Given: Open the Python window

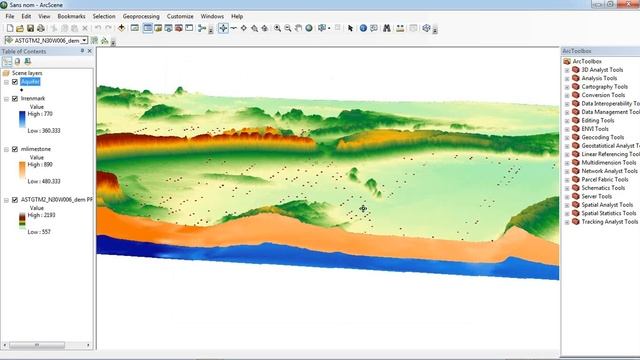Looking at the screenshot, I should click(189, 28).
